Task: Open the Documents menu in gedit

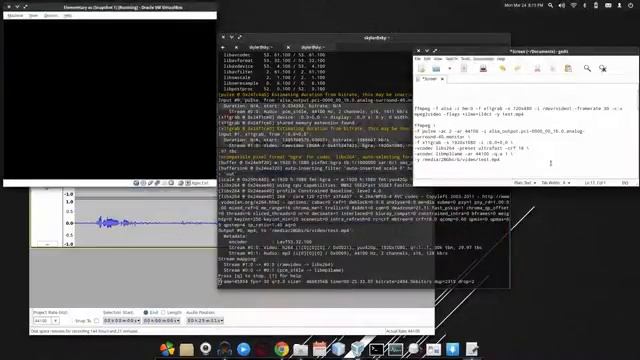Action: coord(483,59)
